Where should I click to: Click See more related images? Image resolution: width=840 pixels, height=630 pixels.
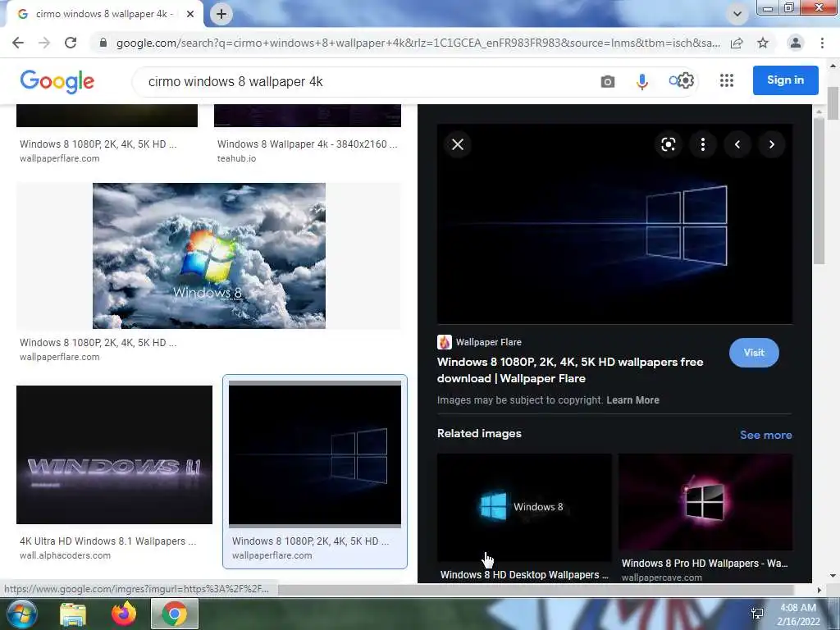point(765,435)
